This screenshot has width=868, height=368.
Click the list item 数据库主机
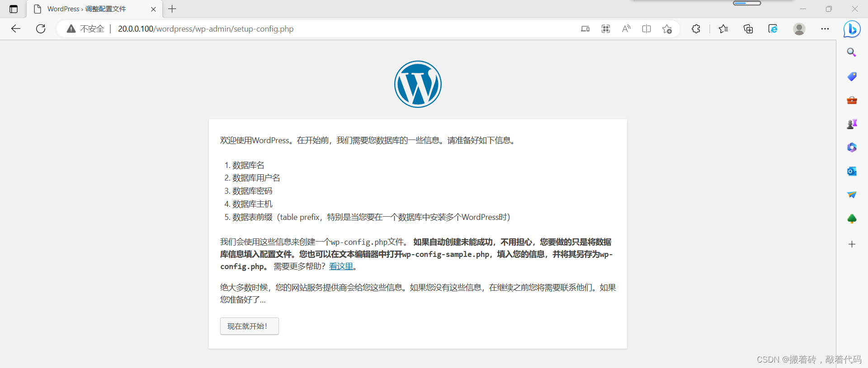click(x=252, y=204)
